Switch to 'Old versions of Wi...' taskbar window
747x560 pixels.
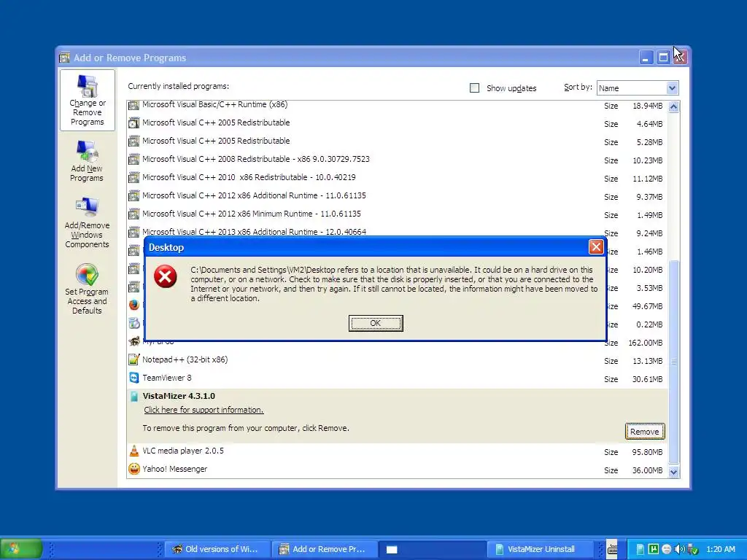217,549
